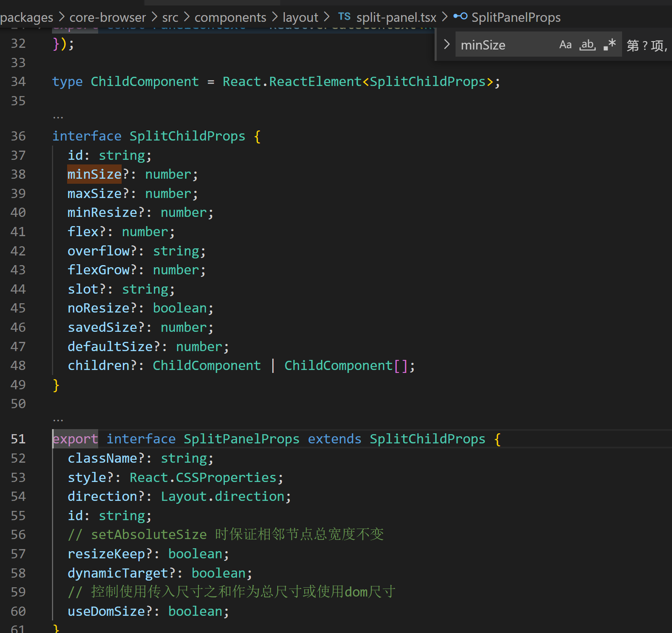Select the highlighted minSize property on line 38
The height and width of the screenshot is (633, 672).
click(94, 174)
